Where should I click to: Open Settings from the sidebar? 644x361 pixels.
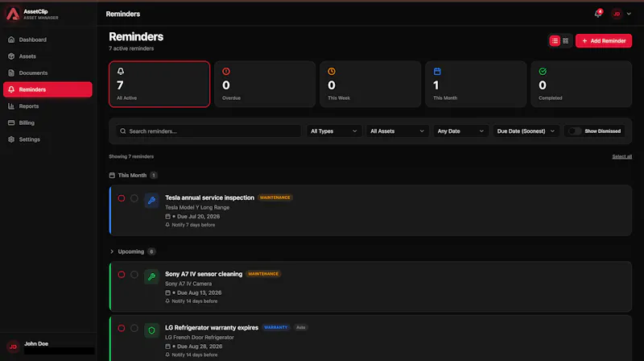(x=47, y=139)
